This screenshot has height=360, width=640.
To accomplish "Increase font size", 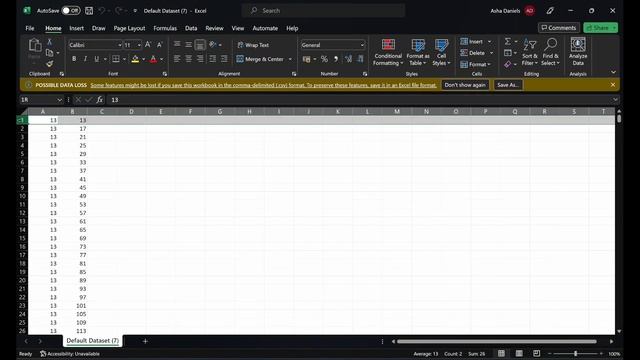I will click(x=148, y=44).
